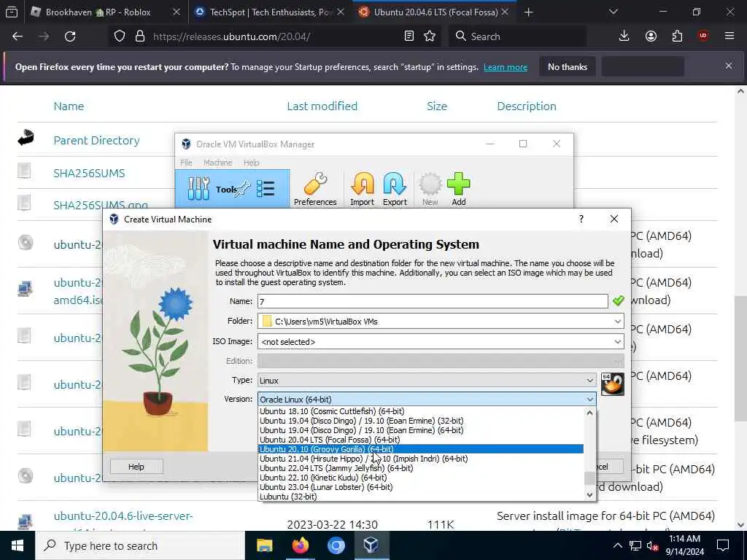Click the Export appliance icon

(395, 189)
